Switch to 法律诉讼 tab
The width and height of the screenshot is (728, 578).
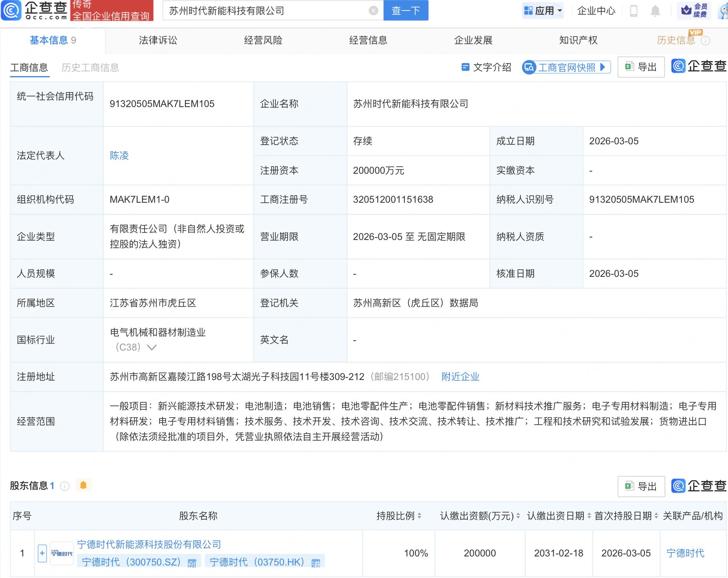pyautogui.click(x=158, y=40)
